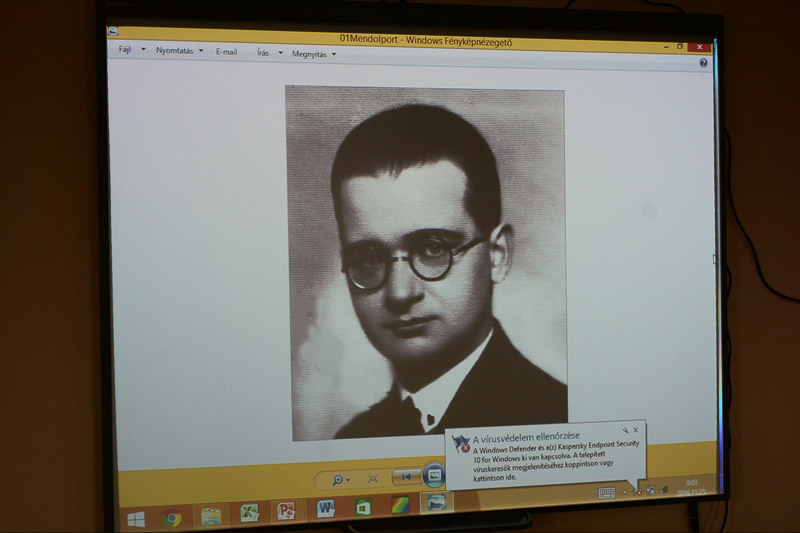
Task: Switch to Excel in the taskbar
Action: [x=249, y=513]
